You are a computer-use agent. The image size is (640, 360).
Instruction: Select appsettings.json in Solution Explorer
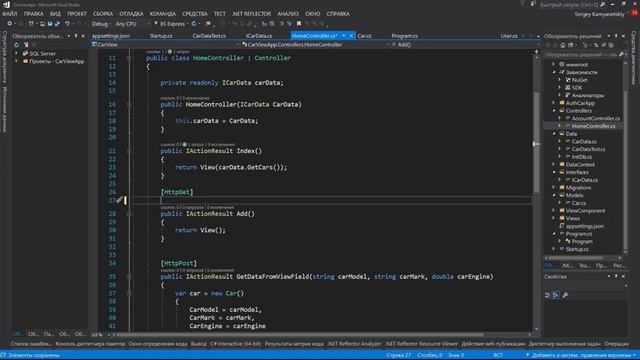pos(584,226)
